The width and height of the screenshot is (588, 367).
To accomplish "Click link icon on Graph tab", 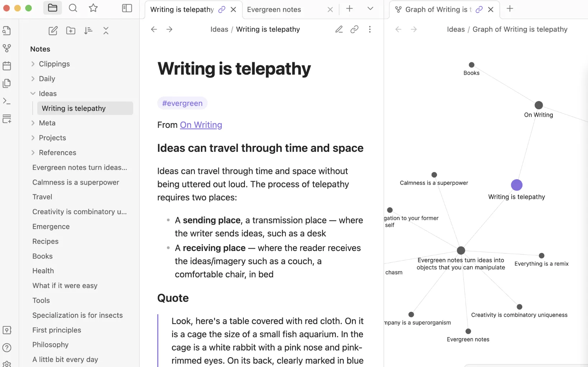I will pos(479,10).
